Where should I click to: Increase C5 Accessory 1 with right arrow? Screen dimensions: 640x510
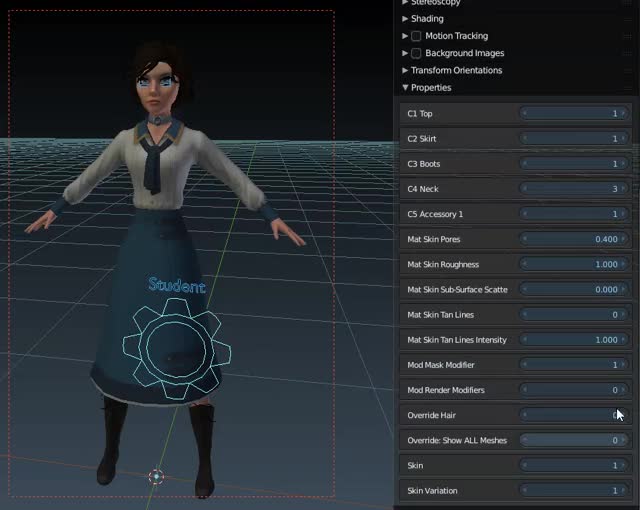pos(623,214)
